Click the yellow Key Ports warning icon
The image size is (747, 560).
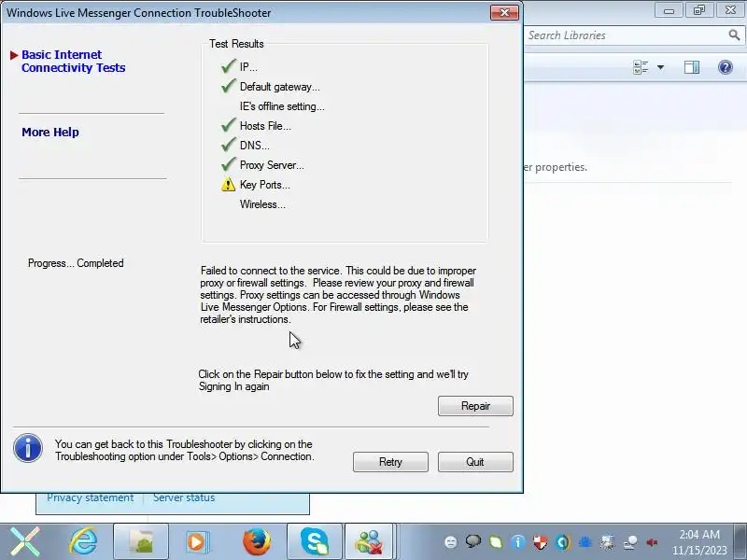(228, 184)
